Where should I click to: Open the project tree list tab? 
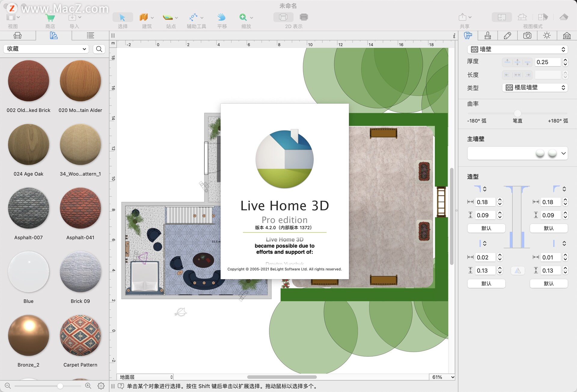[x=90, y=35]
